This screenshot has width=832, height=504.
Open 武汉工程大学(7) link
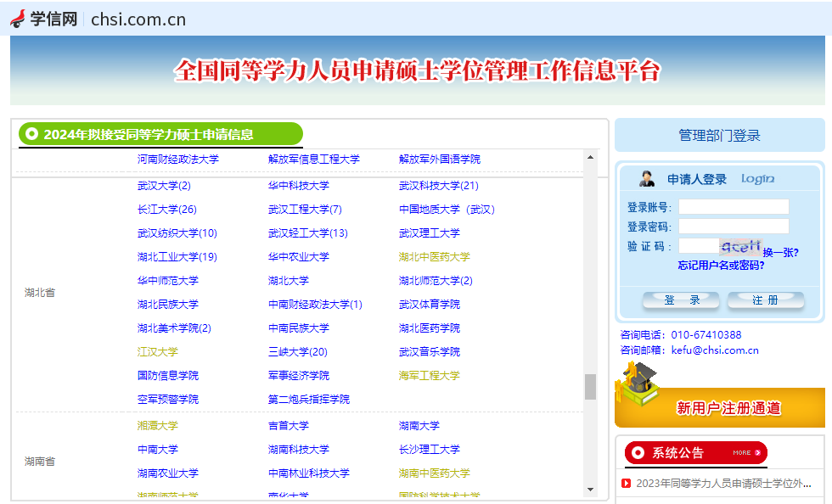305,210
